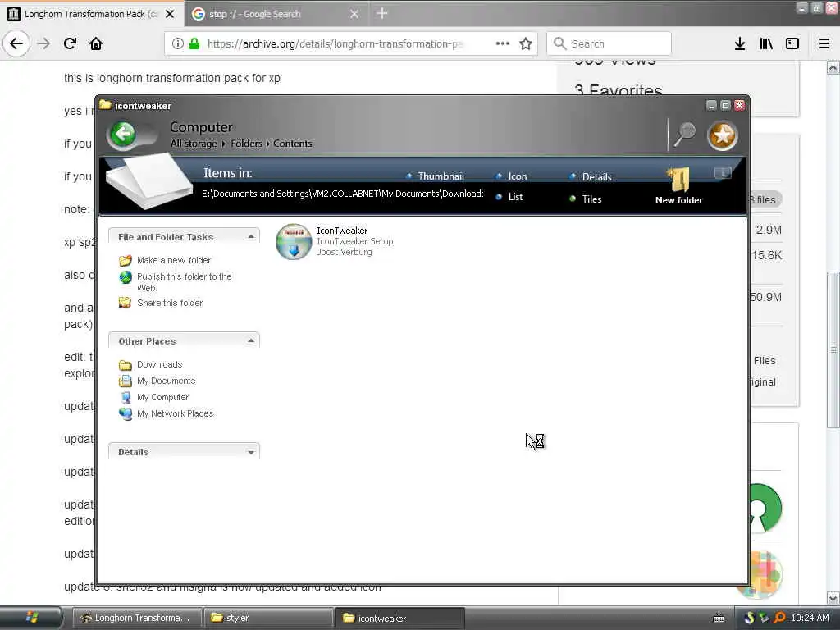
Task: Click the browser page scrollbar thumb
Action: click(x=833, y=349)
